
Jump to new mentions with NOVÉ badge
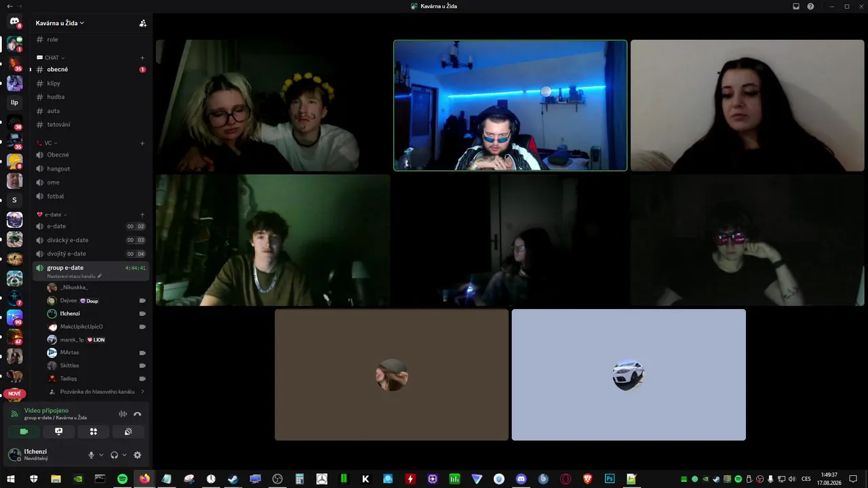click(x=14, y=394)
